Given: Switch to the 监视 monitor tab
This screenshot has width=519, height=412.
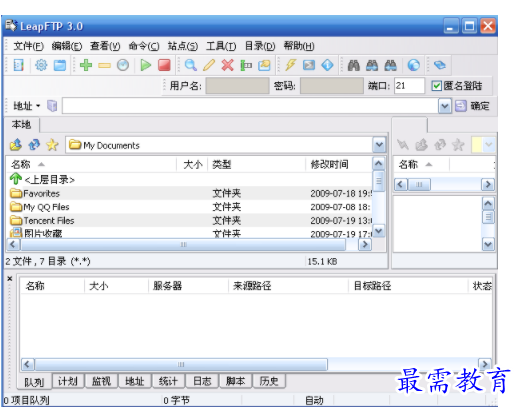Looking at the screenshot, I should click(x=101, y=381).
